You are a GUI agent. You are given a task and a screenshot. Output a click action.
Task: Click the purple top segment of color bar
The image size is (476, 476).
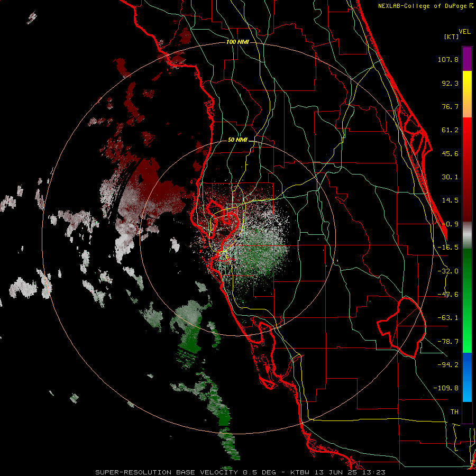467,59
